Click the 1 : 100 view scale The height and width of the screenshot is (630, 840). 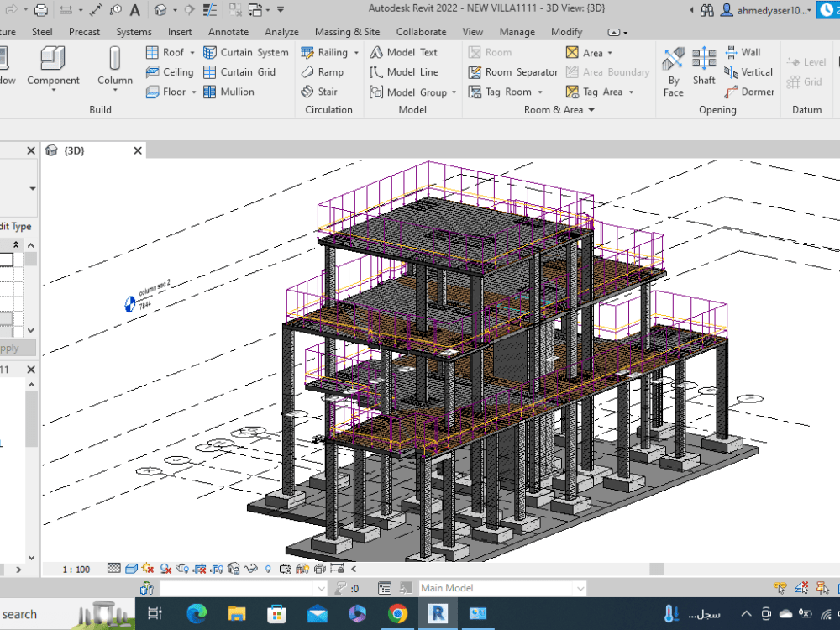(76, 569)
